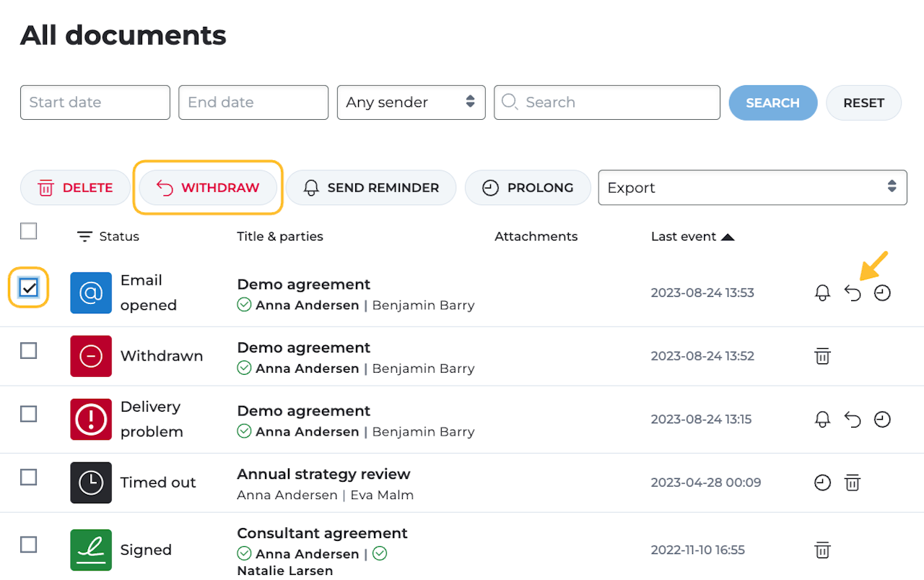
Task: Select the Withdrawn document checkbox
Action: 29,351
